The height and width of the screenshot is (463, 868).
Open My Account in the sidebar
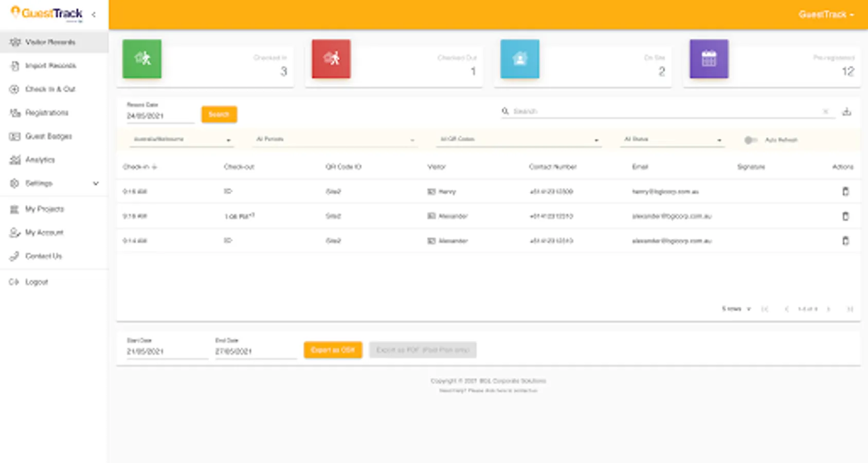pyautogui.click(x=54, y=233)
